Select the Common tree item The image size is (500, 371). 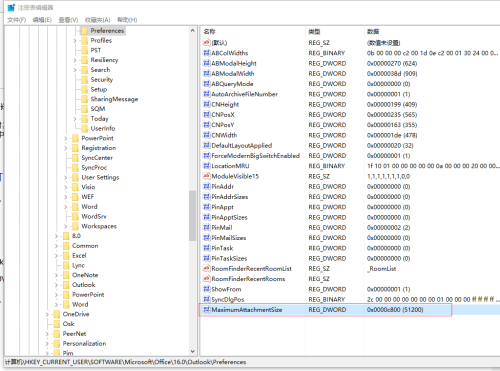click(x=85, y=246)
